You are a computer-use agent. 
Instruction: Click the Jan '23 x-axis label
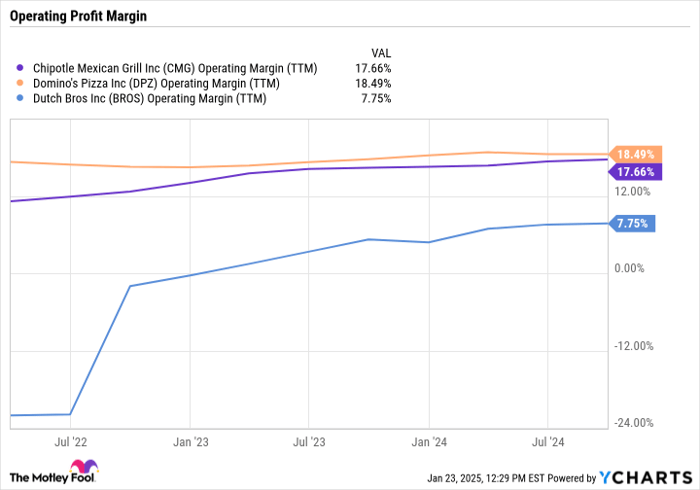pyautogui.click(x=191, y=442)
